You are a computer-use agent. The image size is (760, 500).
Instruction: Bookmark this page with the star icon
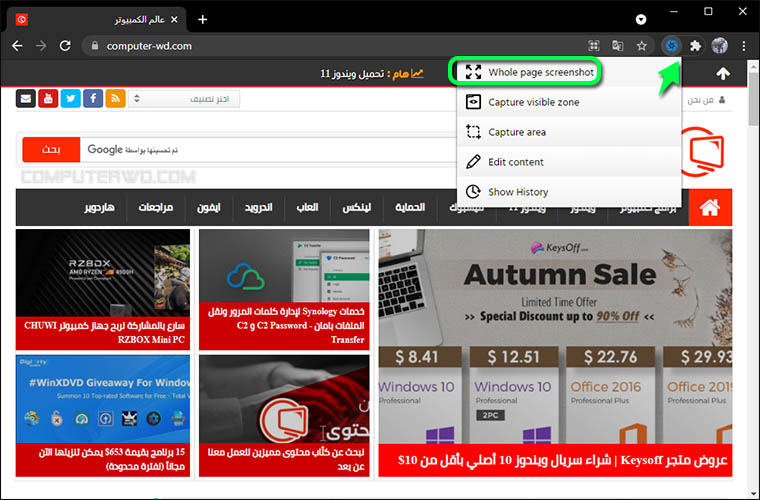pyautogui.click(x=642, y=46)
